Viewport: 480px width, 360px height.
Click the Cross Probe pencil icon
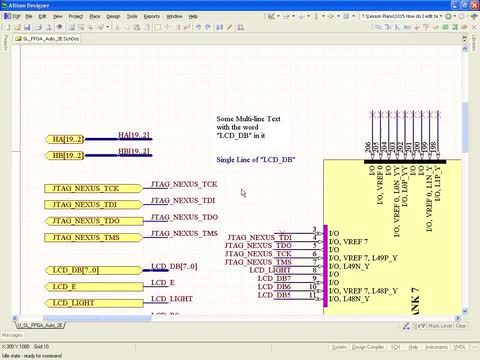(x=229, y=27)
